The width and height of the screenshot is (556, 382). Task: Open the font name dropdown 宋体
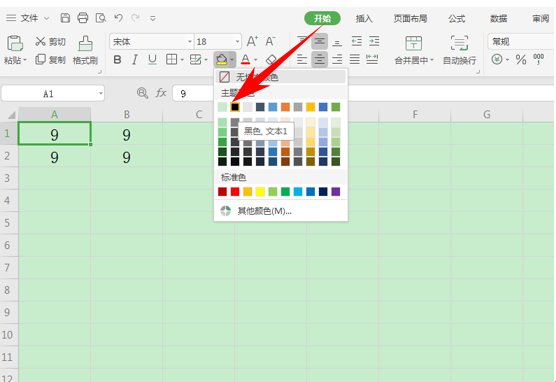point(151,41)
